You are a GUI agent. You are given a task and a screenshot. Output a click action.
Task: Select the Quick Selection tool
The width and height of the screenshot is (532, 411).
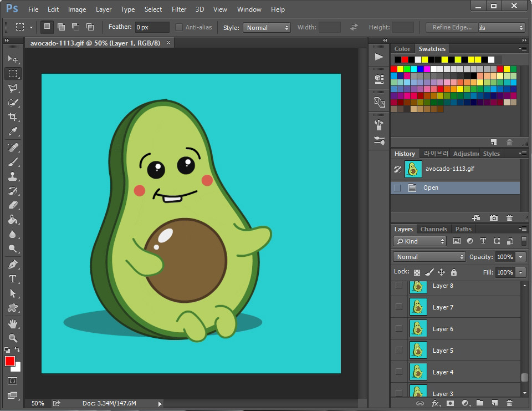coord(13,103)
